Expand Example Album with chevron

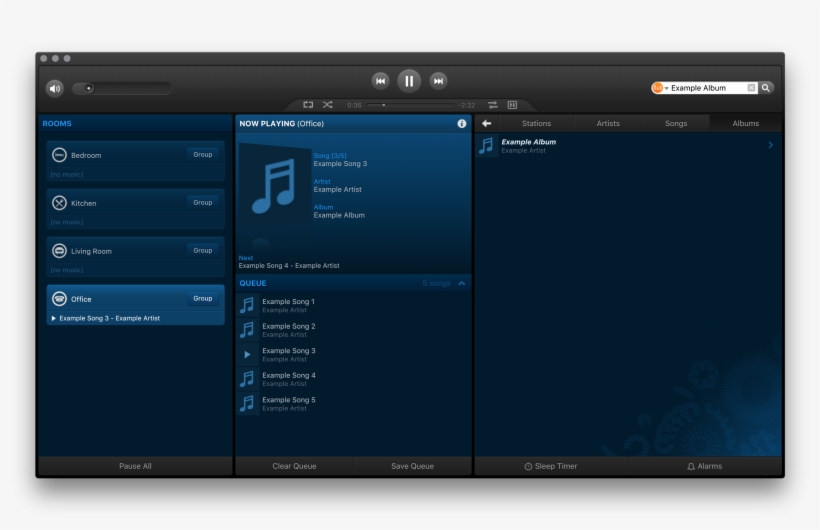point(770,145)
